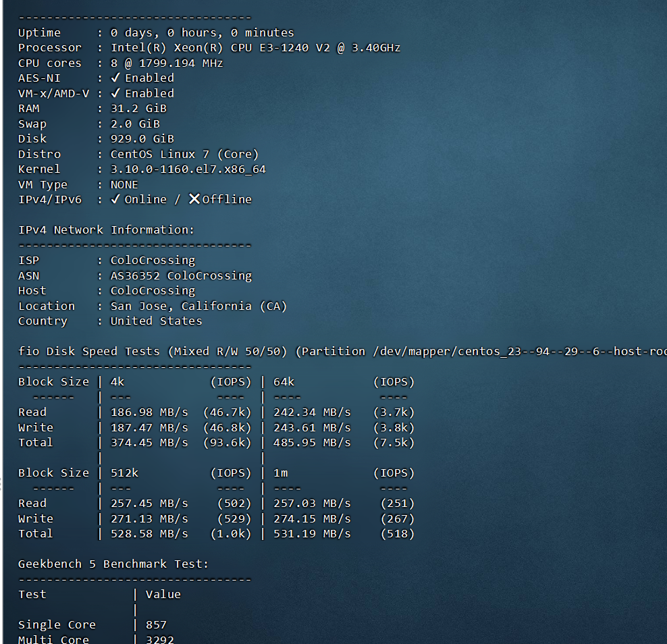This screenshot has height=644, width=667.
Task: Click the VM-x/AMD-V Enabled checkmark
Action: click(x=115, y=93)
